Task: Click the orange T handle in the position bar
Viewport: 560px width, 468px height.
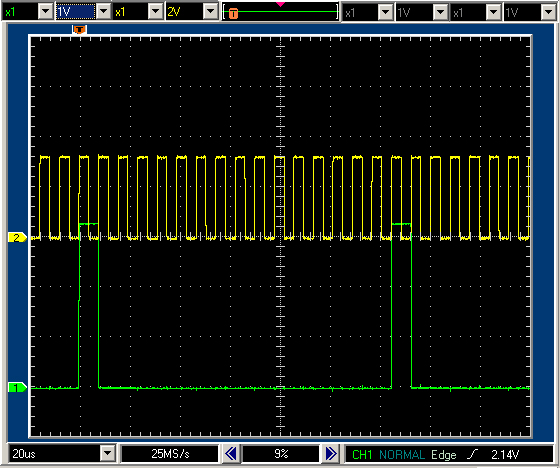Action: coord(233,14)
